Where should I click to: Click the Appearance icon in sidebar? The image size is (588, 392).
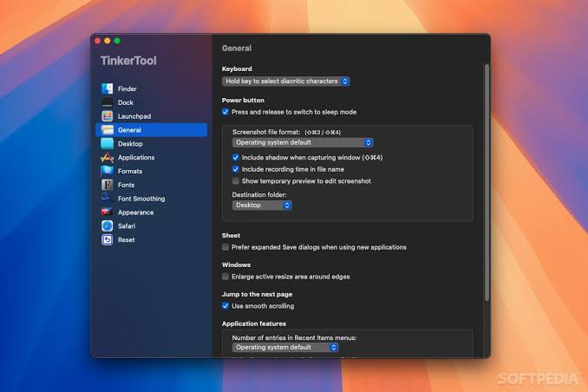click(108, 212)
